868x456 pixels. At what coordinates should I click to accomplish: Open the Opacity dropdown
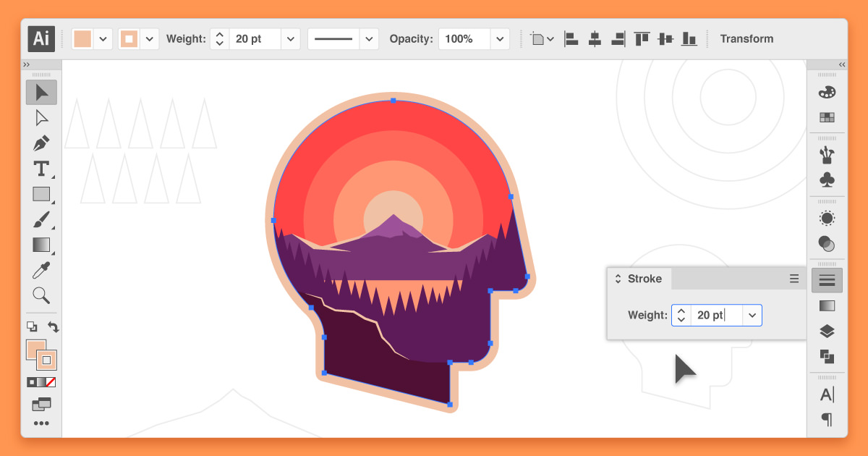pyautogui.click(x=499, y=38)
